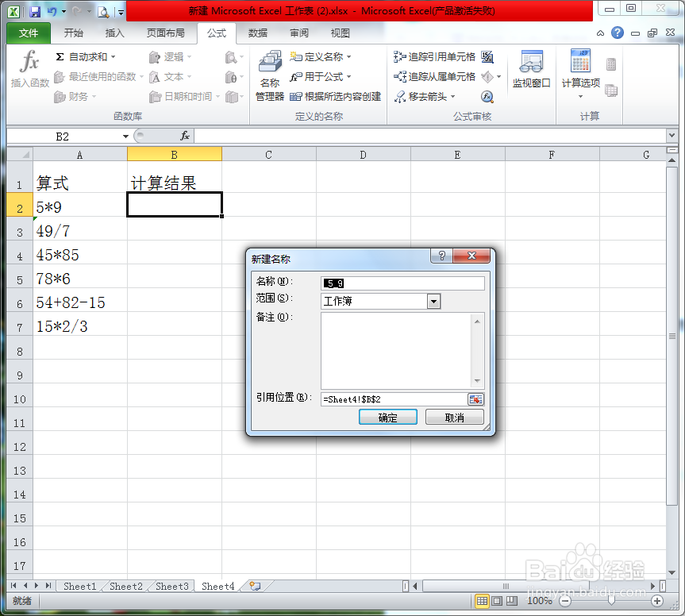Click the 逻辑 logical functions icon
Screen dimensions: 685x616
[x=152, y=56]
